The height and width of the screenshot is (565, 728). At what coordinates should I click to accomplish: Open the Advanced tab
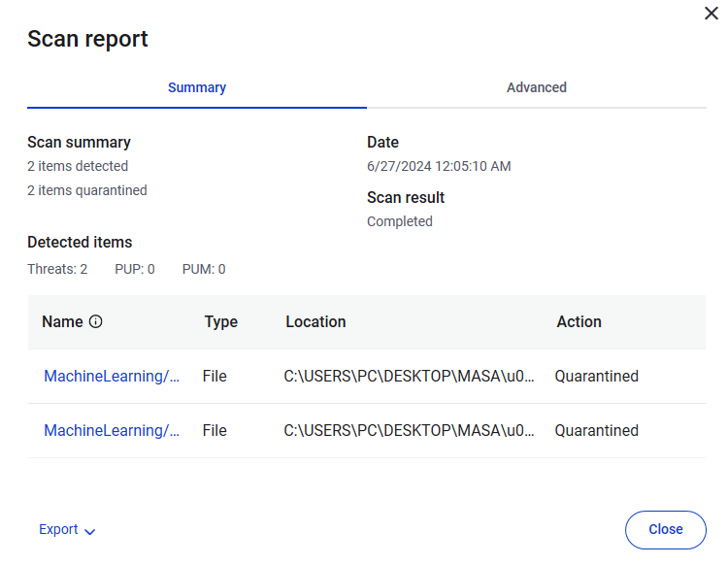pos(536,87)
